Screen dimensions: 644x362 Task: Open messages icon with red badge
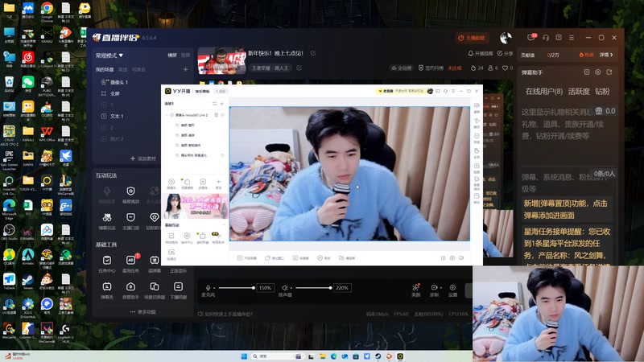pos(531,37)
